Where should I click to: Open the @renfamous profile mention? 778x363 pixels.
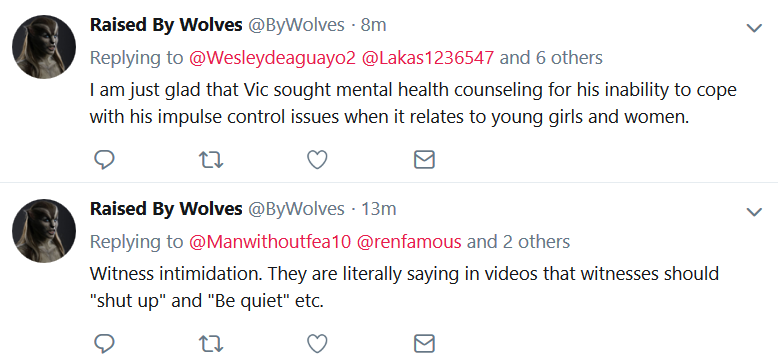coord(409,242)
